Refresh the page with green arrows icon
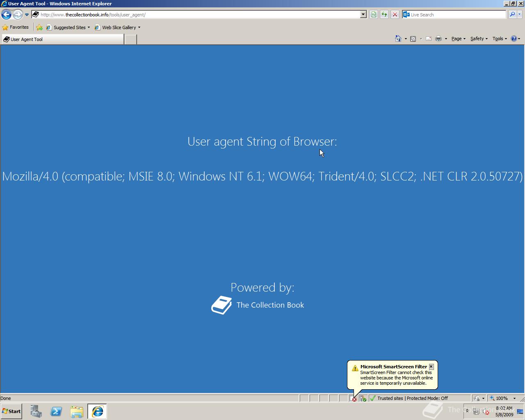This screenshot has width=525, height=420. click(384, 15)
